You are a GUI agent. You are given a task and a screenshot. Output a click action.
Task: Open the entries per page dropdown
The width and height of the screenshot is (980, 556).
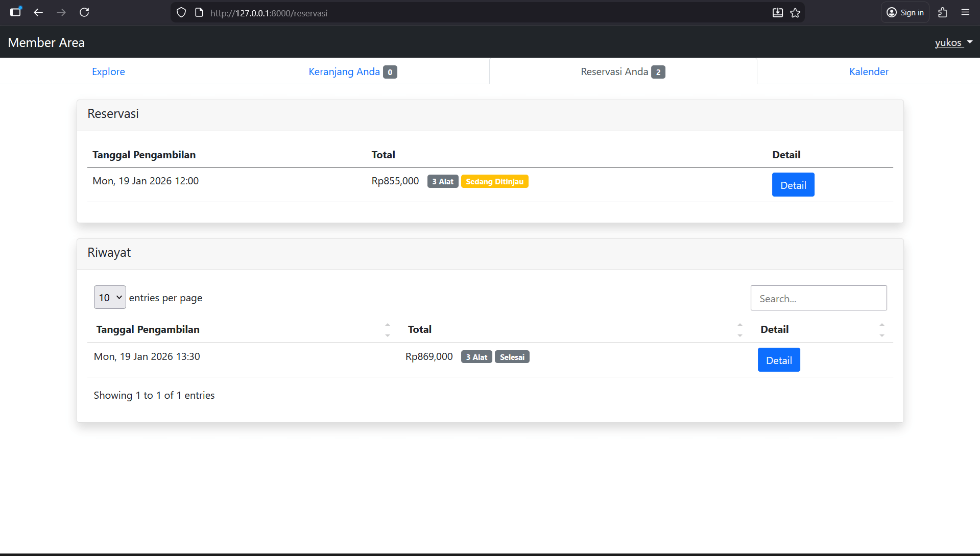[x=110, y=297]
